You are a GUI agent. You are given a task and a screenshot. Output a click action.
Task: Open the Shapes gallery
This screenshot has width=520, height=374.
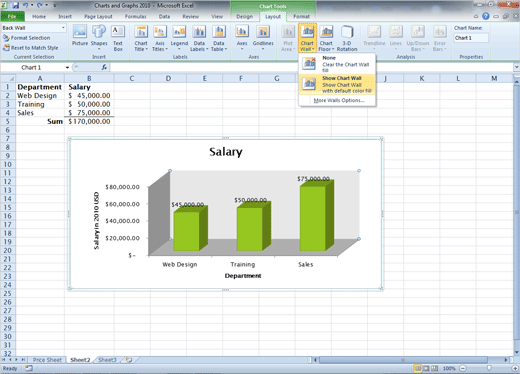[99, 36]
